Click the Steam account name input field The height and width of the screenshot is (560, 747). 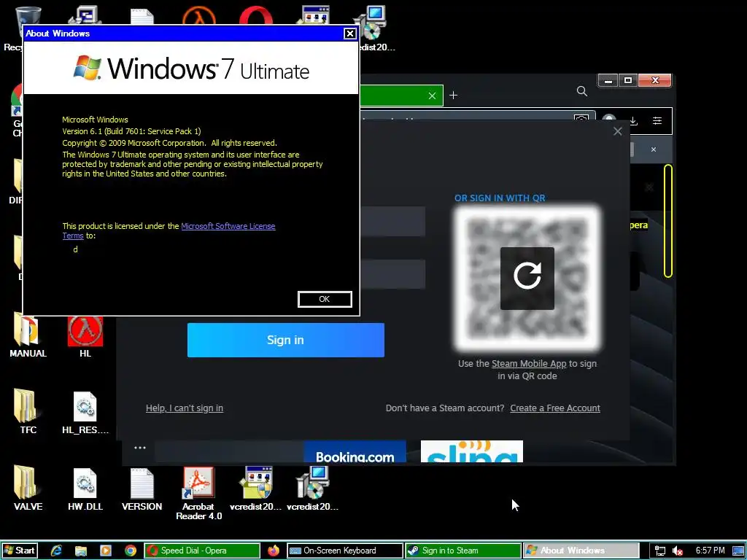392,222
